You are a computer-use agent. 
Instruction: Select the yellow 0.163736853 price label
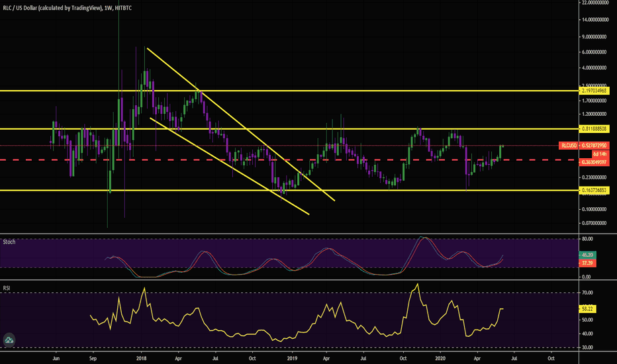tap(594, 190)
